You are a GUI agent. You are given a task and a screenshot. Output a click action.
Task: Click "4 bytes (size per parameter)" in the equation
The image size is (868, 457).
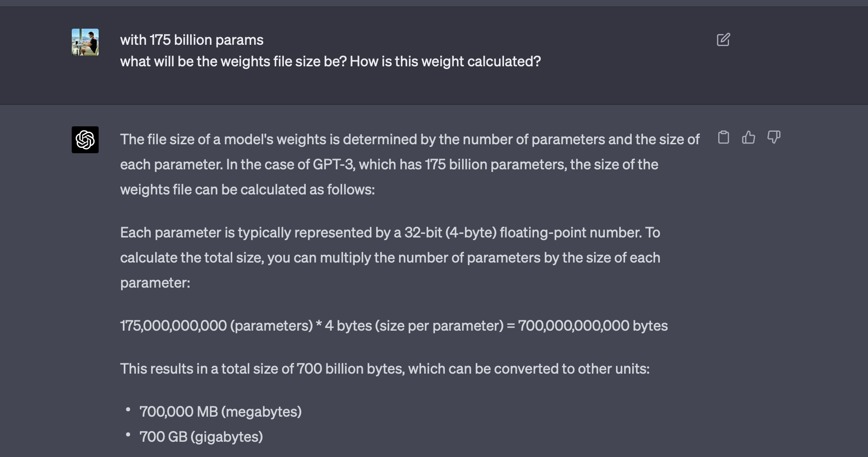414,326
